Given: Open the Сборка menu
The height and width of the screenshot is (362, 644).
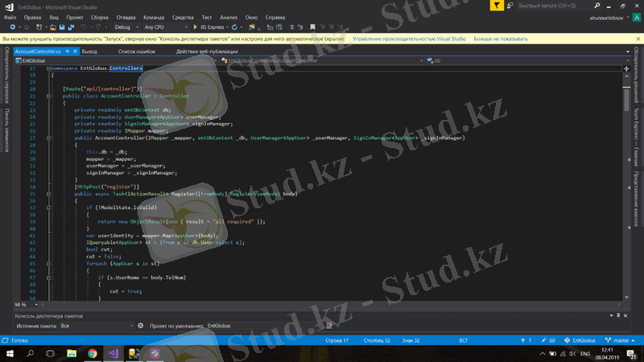Looking at the screenshot, I should click(x=99, y=17).
